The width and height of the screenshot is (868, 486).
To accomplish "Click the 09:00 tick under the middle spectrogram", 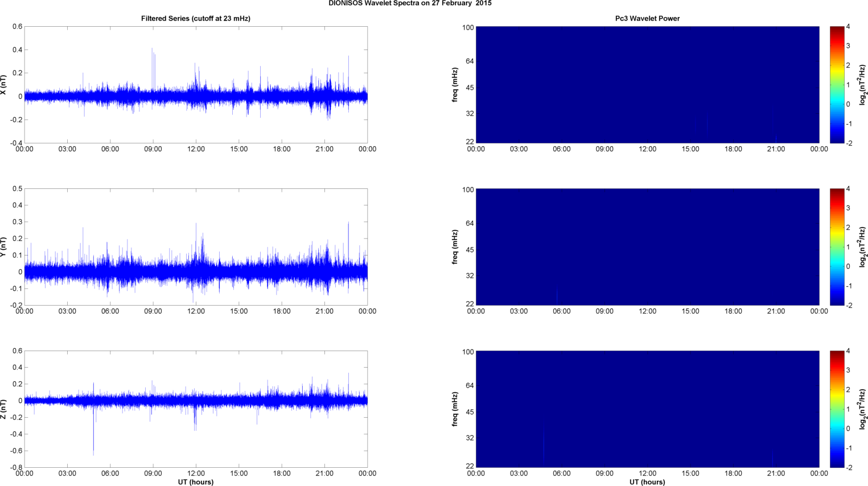I will [604, 311].
